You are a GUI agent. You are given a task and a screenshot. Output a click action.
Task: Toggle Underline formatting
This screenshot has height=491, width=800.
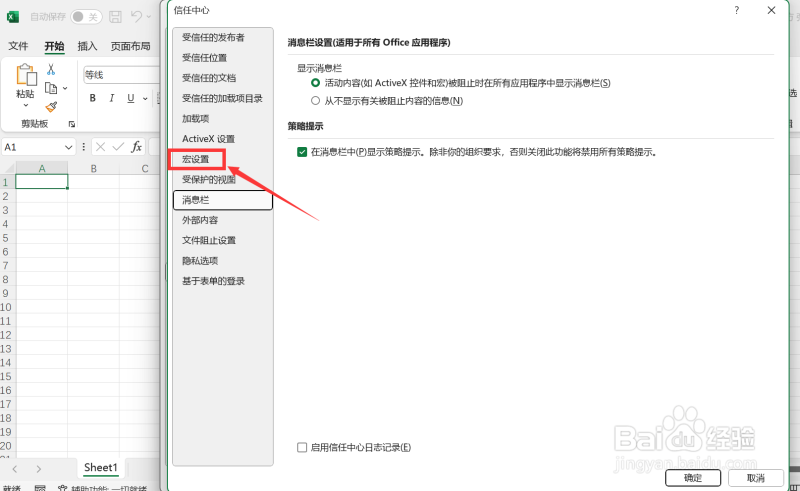point(131,98)
